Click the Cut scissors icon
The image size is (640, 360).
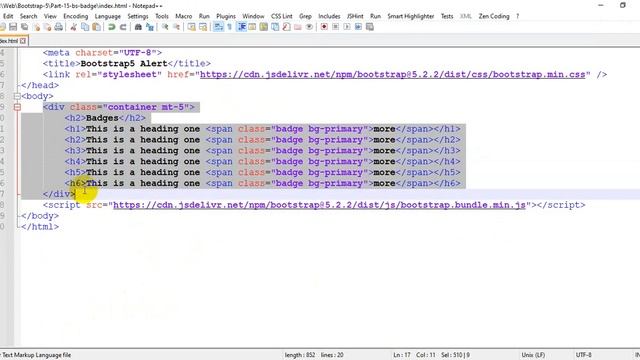tap(73, 27)
